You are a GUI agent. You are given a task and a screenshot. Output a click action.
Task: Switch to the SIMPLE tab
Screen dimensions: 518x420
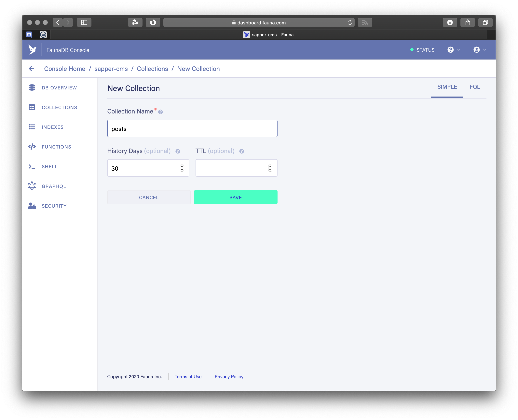[x=447, y=87]
